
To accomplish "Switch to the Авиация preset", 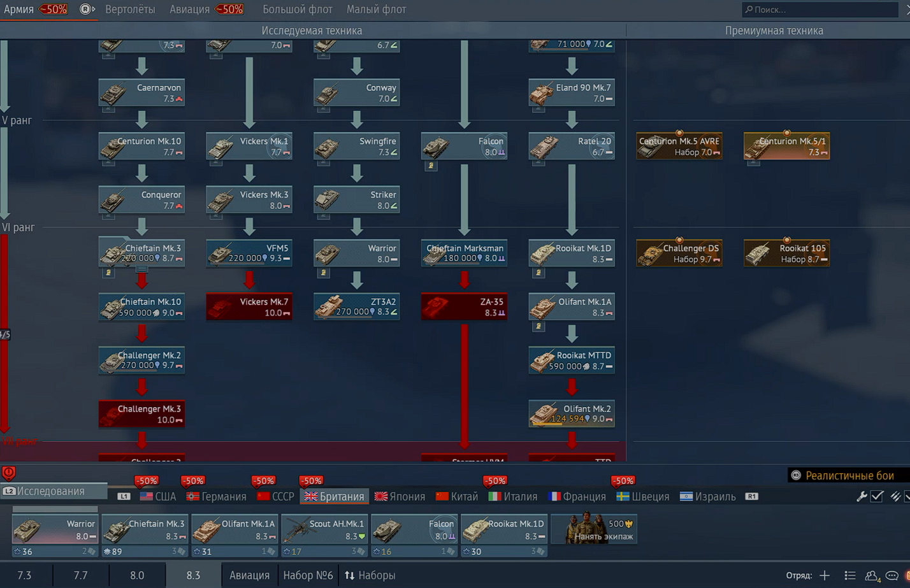I will (x=249, y=575).
